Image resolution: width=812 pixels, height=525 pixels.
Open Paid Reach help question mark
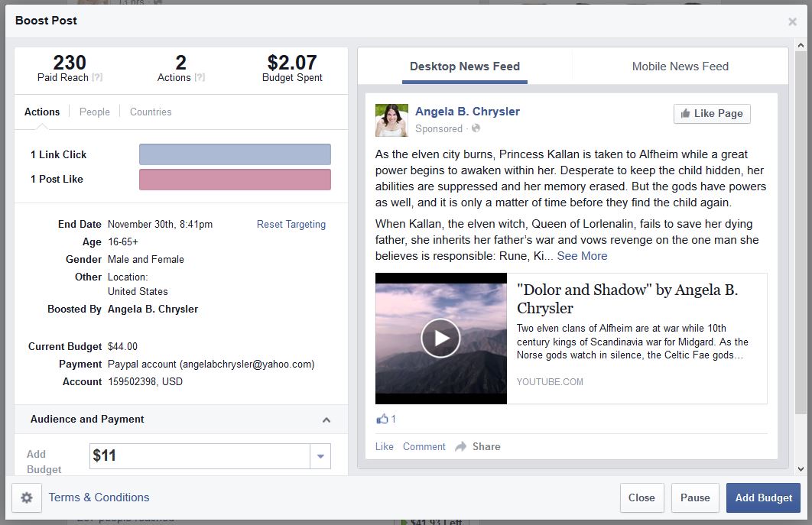click(97, 78)
